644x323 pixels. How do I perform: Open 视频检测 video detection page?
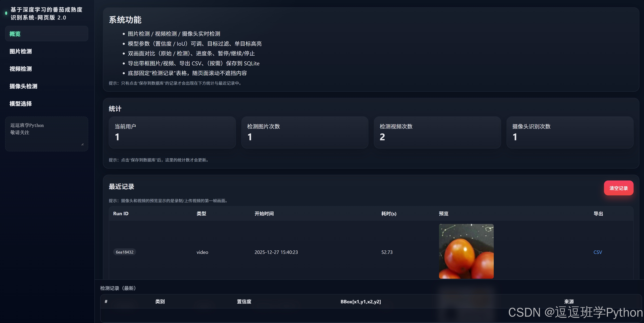[21, 69]
